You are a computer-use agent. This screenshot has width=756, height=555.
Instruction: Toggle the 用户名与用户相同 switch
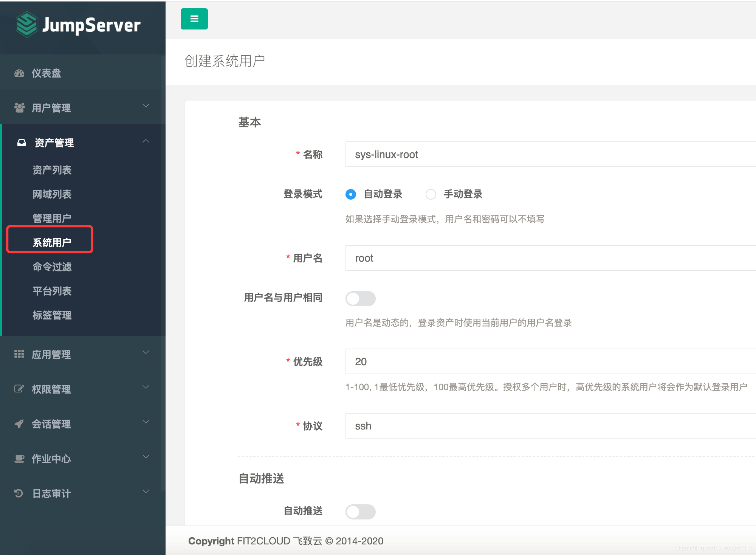[360, 299]
